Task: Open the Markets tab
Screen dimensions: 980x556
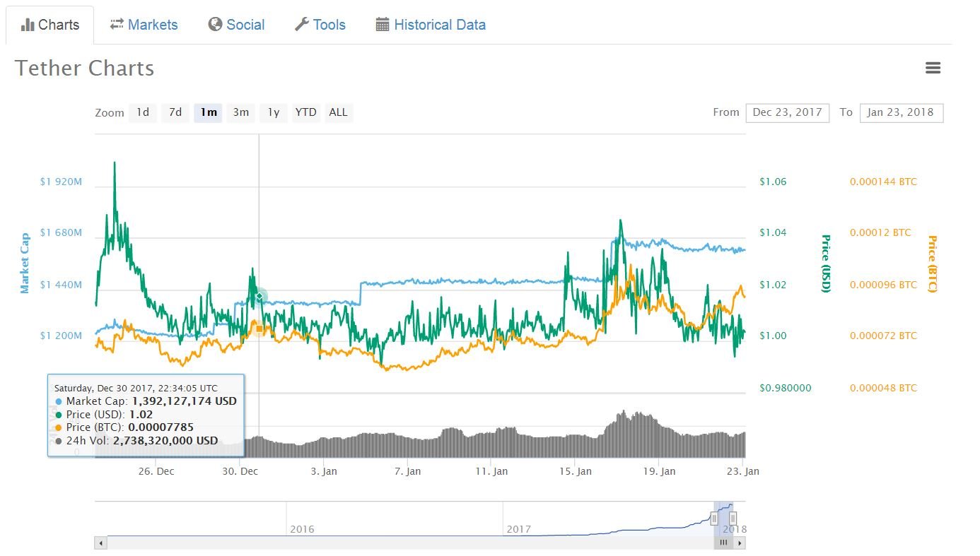Action: [144, 25]
